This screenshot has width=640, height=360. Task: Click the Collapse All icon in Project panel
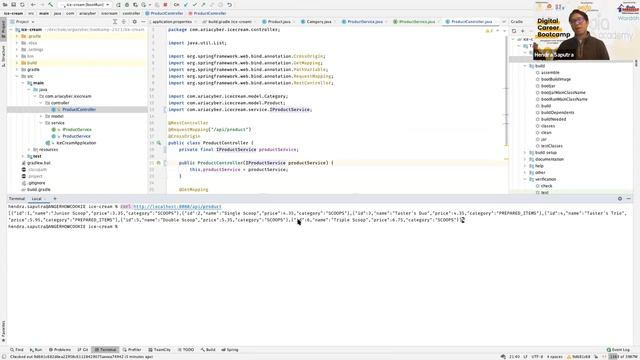pyautogui.click(x=124, y=22)
